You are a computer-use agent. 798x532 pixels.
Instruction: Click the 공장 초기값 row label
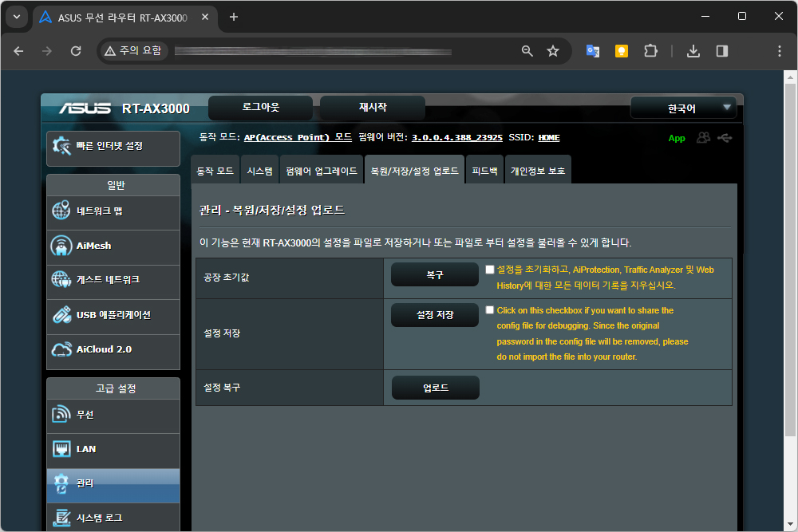click(226, 278)
